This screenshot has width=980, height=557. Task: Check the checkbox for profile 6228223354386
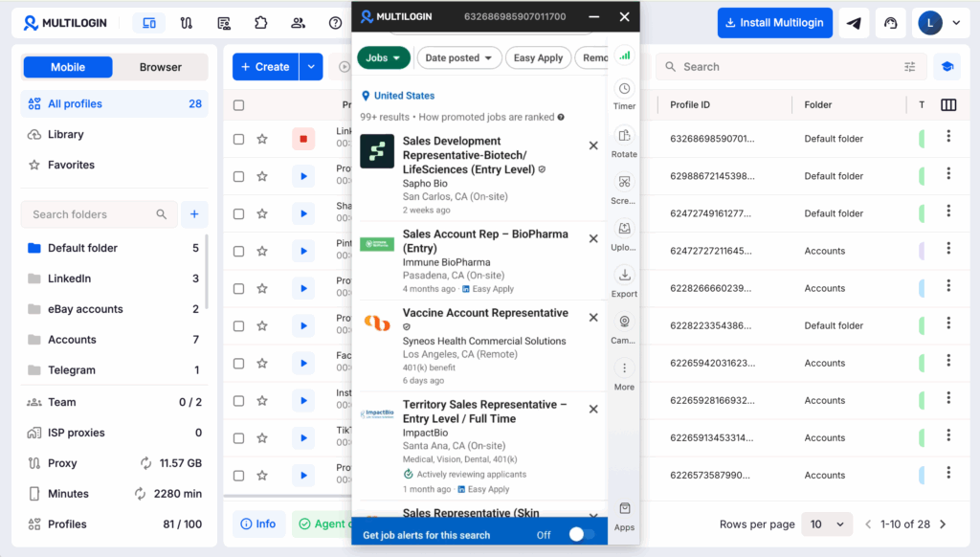click(x=238, y=325)
